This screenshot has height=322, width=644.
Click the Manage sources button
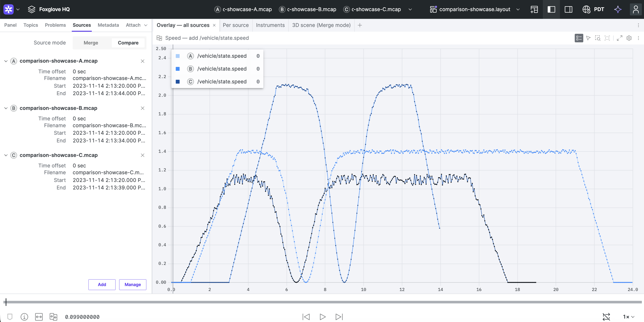tap(133, 285)
